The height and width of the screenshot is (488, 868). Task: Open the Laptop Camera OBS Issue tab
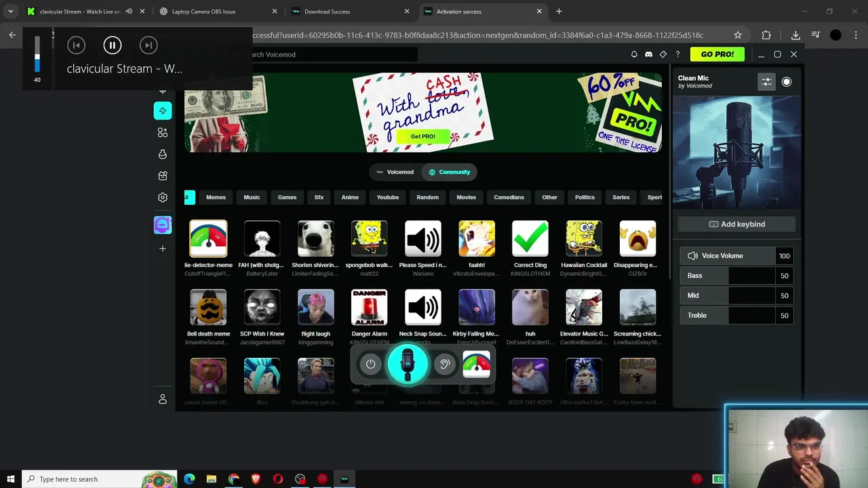pyautogui.click(x=218, y=12)
